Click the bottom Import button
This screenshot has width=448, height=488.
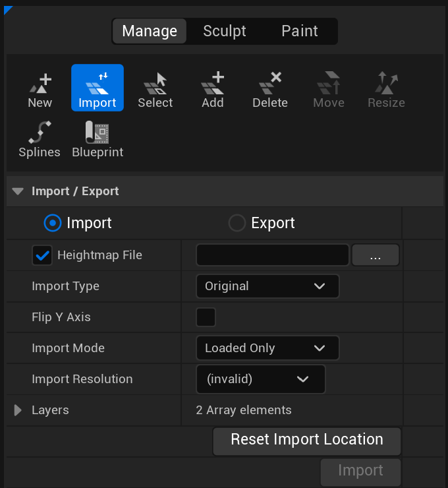360,472
